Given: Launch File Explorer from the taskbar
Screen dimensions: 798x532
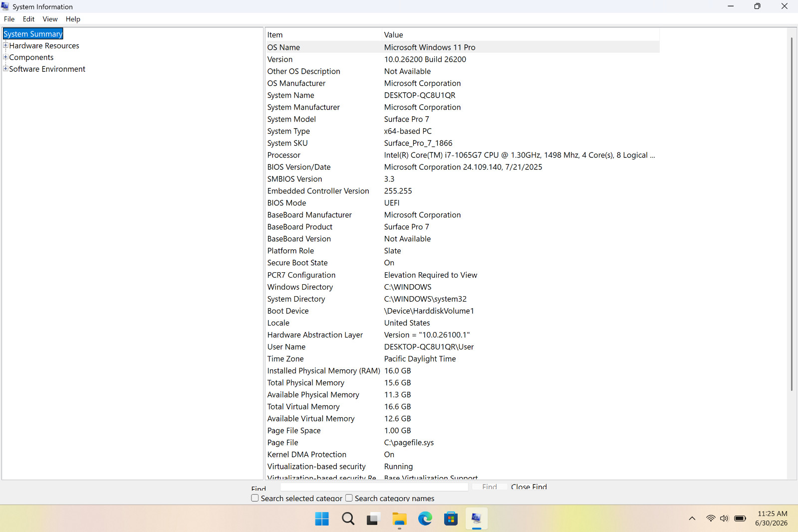Looking at the screenshot, I should click(x=399, y=519).
